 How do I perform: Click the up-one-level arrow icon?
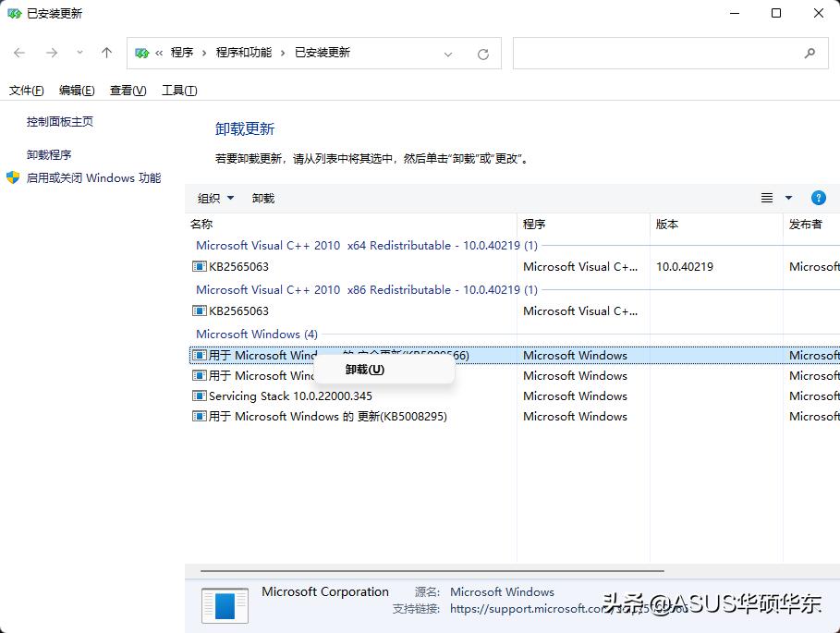pyautogui.click(x=106, y=53)
